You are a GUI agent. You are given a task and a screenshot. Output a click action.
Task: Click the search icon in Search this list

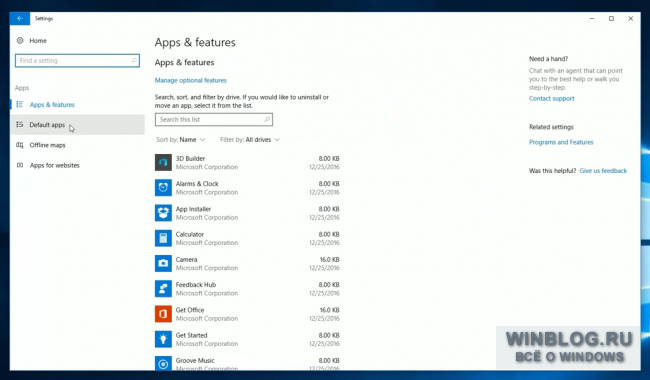tap(267, 119)
